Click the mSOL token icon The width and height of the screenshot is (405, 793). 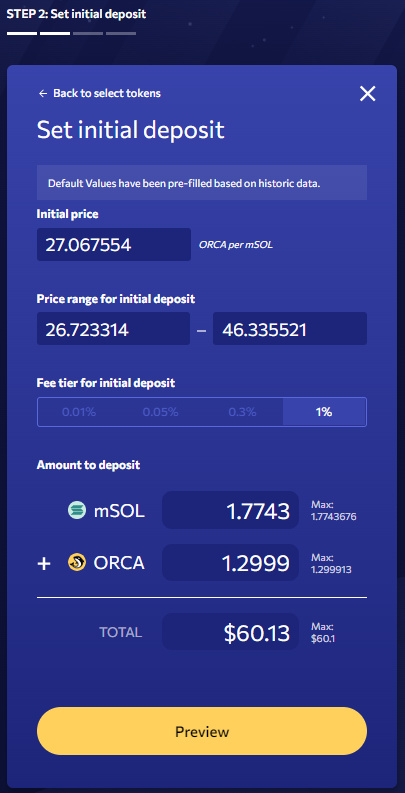click(x=77, y=510)
